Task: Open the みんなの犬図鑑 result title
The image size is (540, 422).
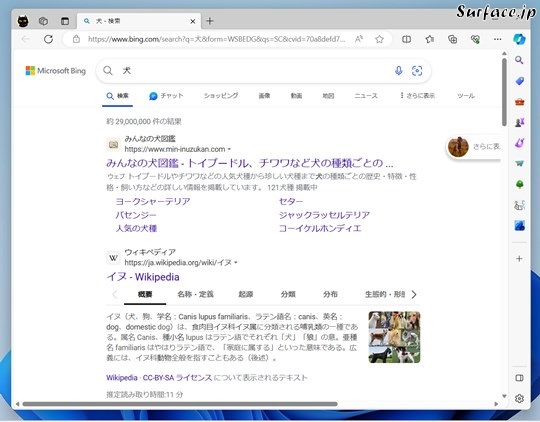Action: point(250,163)
